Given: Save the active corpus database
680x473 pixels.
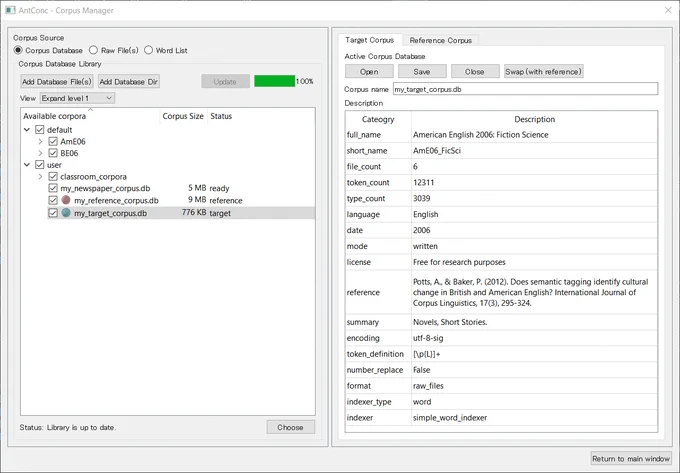Looking at the screenshot, I should [x=422, y=72].
